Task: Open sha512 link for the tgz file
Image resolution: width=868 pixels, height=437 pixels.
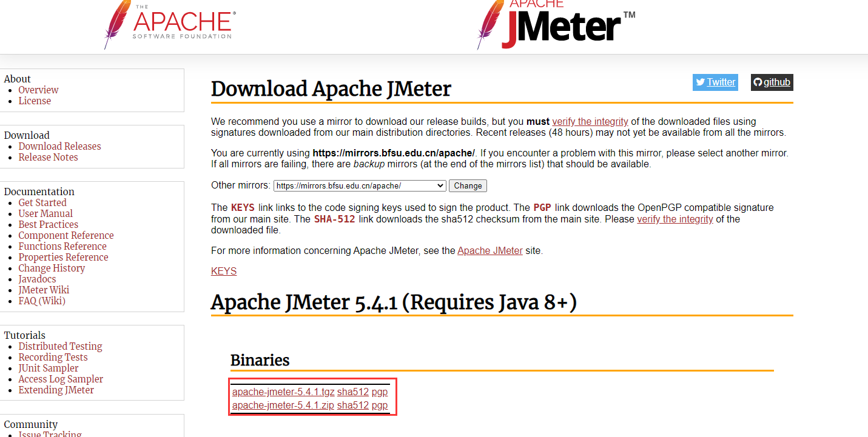Action: 353,392
